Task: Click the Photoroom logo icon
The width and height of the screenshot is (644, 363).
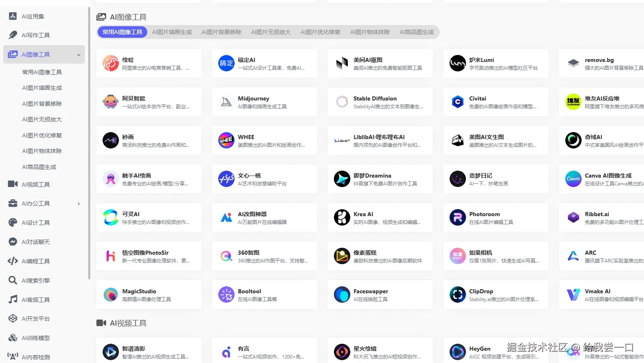Action: coord(458,217)
